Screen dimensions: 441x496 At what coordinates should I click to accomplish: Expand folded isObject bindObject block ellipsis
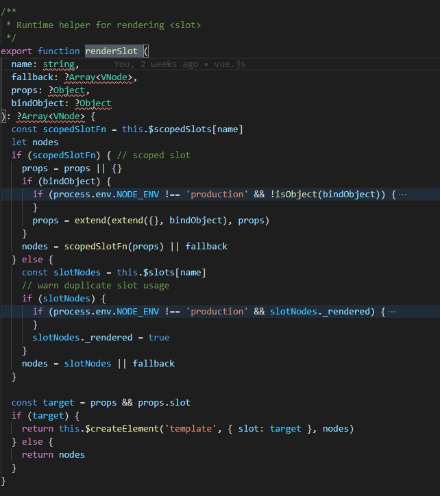402,195
